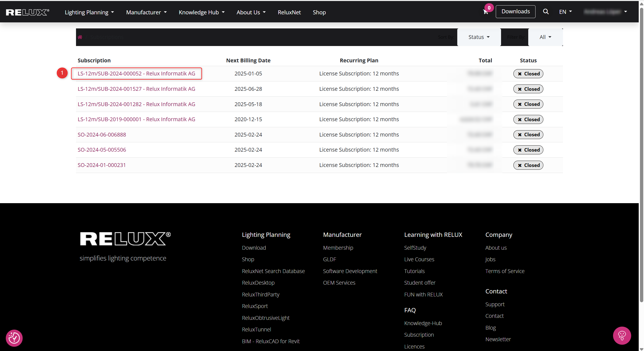The height and width of the screenshot is (351, 644).
Task: Open the Sort By Status dropdown
Action: click(x=479, y=37)
